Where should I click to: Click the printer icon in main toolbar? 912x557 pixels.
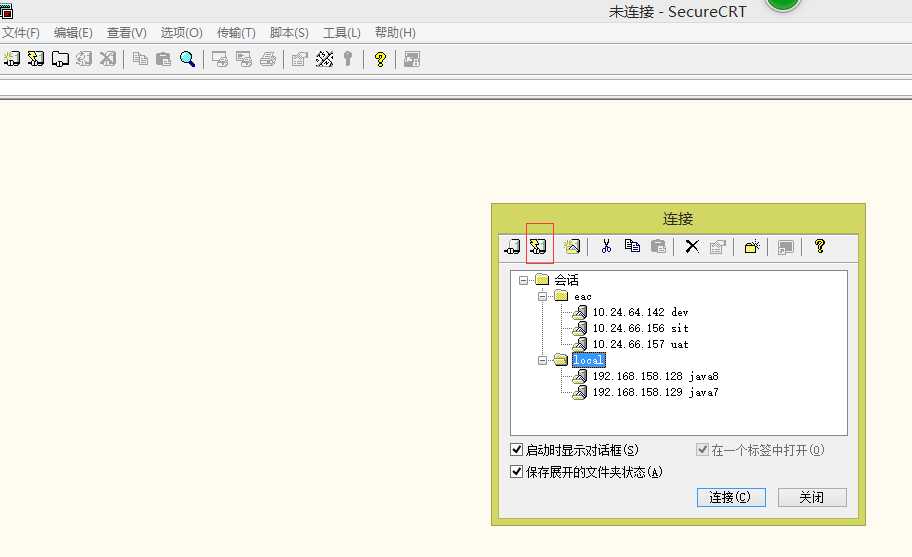[x=268, y=59]
